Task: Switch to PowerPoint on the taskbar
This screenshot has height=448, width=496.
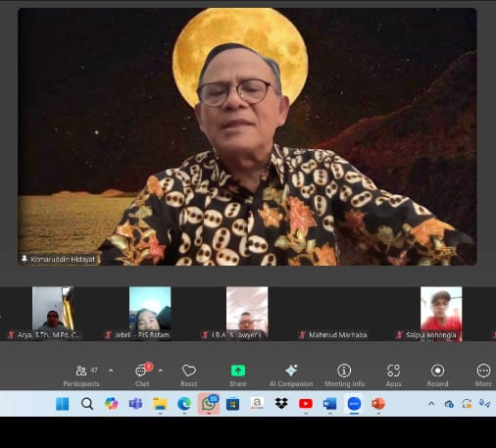Action: coord(378,404)
